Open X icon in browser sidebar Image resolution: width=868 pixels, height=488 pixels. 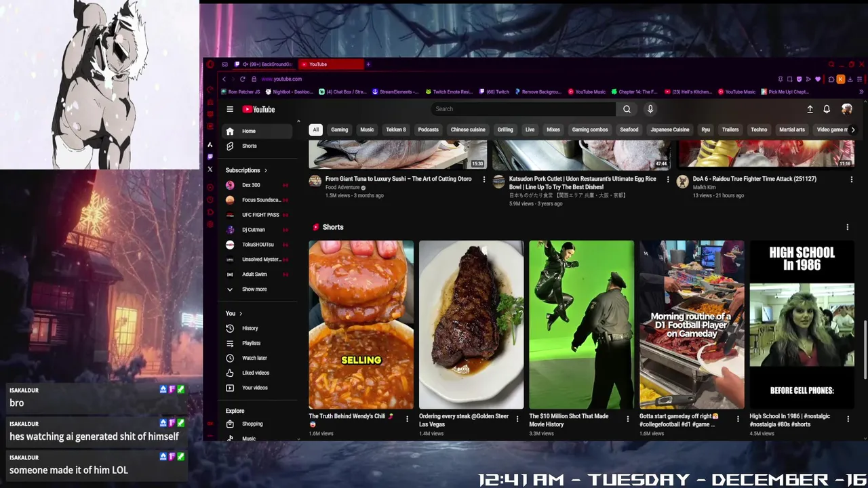210,169
